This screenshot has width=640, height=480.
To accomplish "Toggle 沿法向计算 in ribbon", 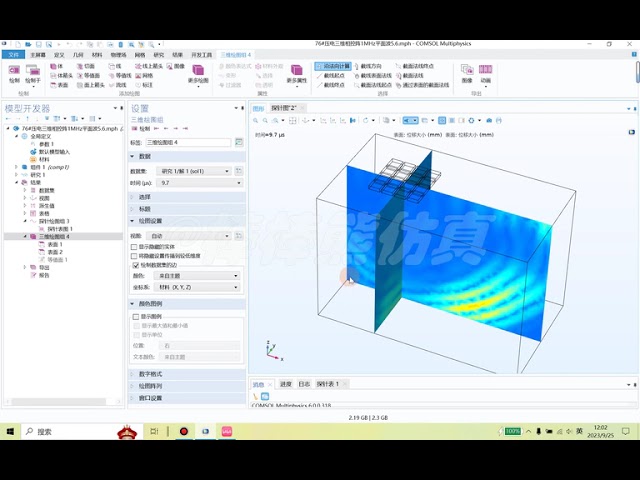I will pyautogui.click(x=333, y=66).
